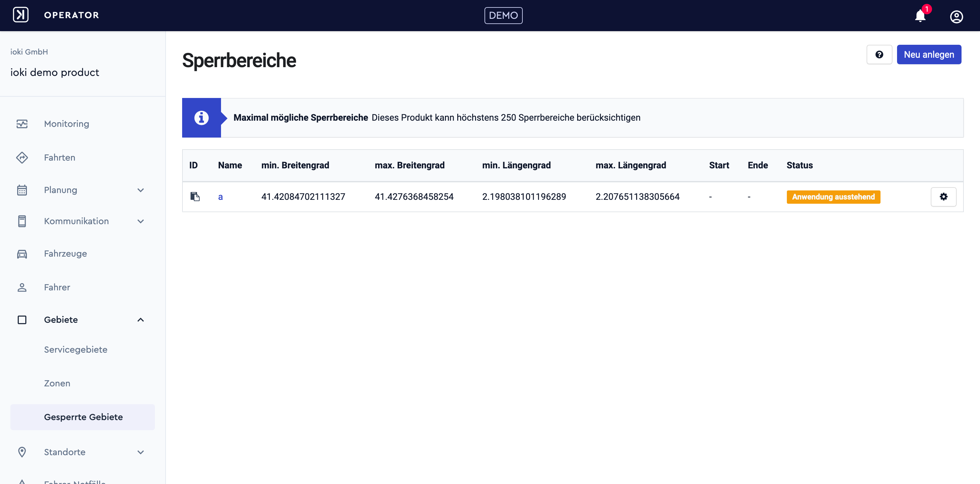Click the OPERATOR title text
This screenshot has height=484, width=980.
click(x=72, y=15)
